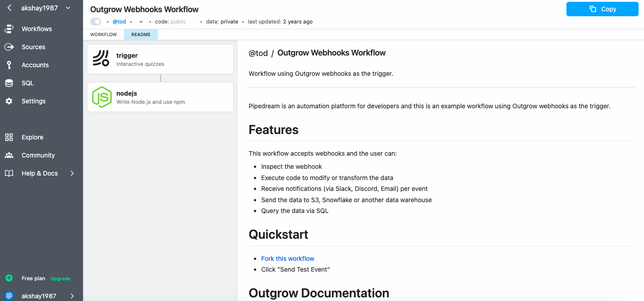Open Workflows via its sidebar icon
Viewport: 644px width, 301px height.
[9, 29]
